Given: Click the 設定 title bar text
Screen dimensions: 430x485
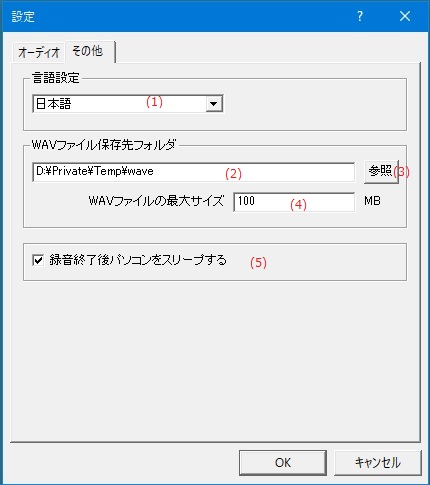Looking at the screenshot, I should pos(23,16).
